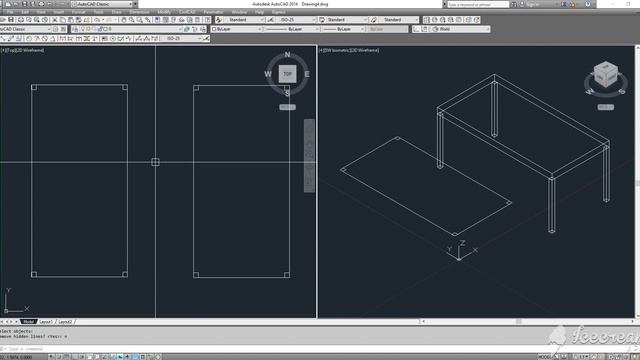Click the Model tab at bottom
Image resolution: width=640 pixels, height=360 pixels.
pos(28,322)
